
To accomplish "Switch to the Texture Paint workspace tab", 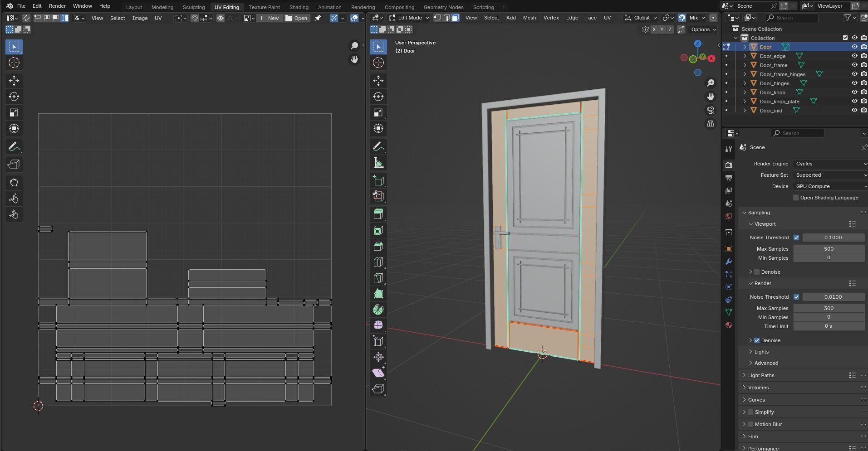I will [x=264, y=7].
